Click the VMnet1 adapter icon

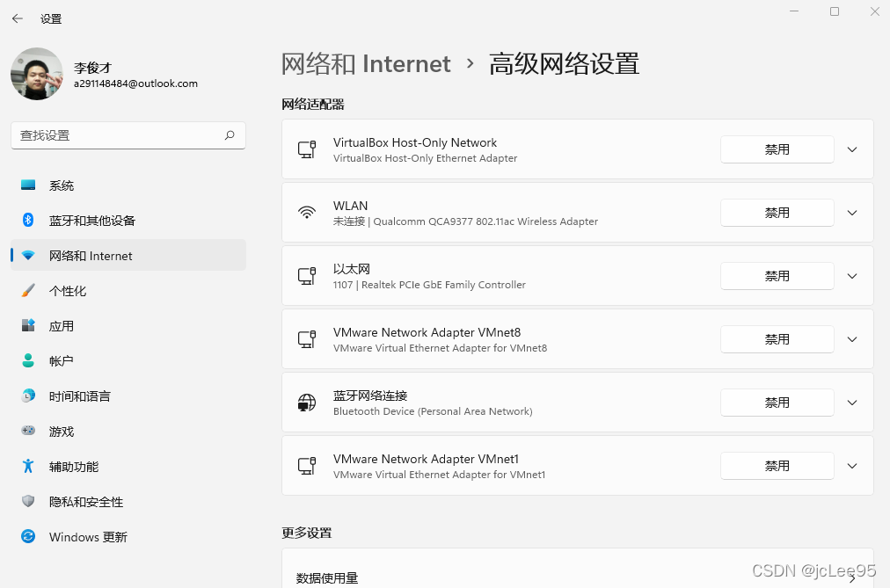pos(307,466)
